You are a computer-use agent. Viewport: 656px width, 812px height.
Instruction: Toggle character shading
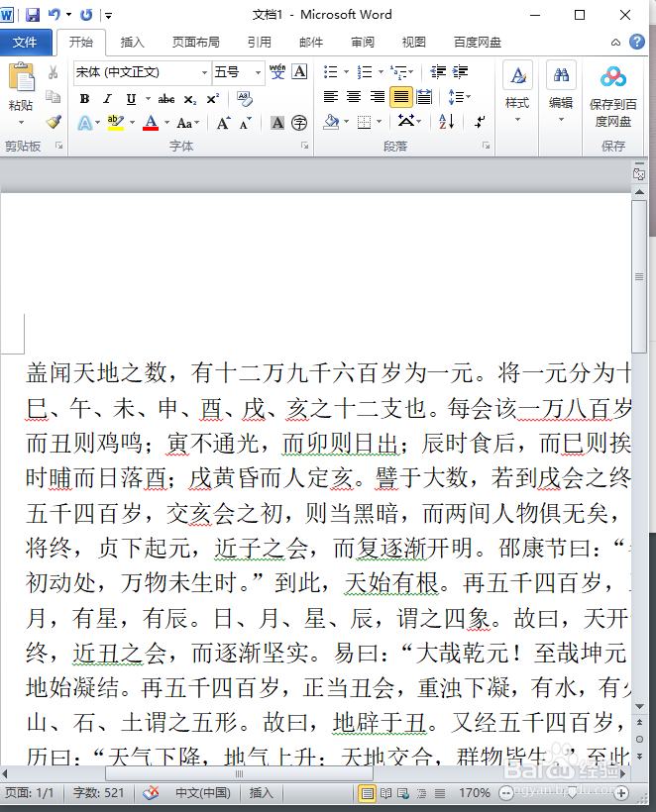tap(277, 123)
